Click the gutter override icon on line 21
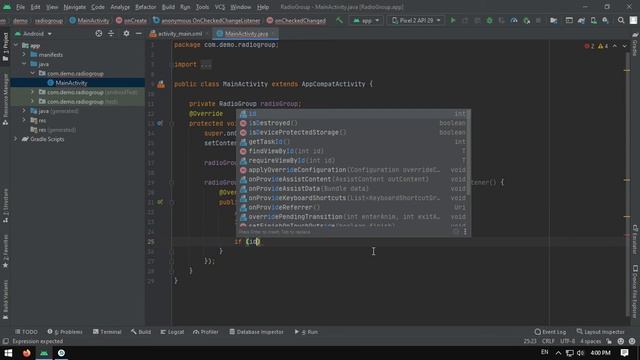The image size is (640, 360). pyautogui.click(x=160, y=202)
